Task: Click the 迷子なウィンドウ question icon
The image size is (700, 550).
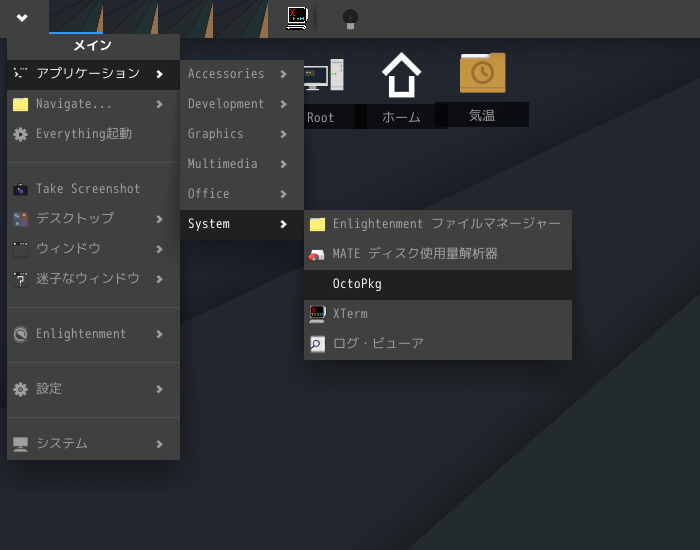Action: (x=20, y=279)
